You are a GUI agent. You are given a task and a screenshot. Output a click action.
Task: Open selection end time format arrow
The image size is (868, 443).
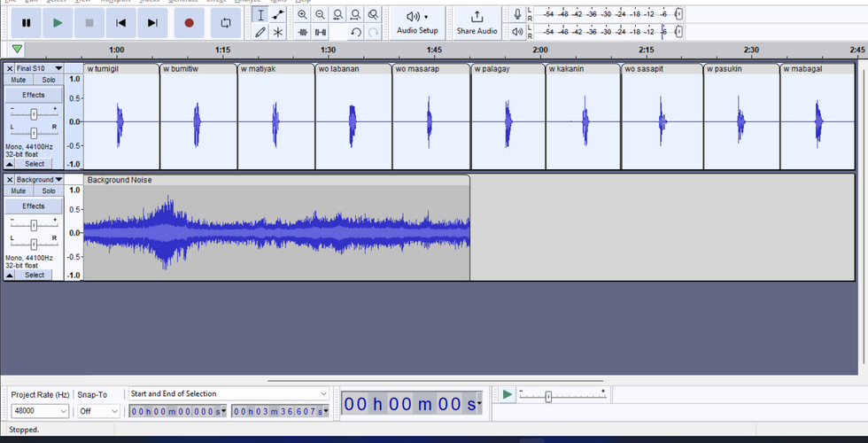point(326,411)
